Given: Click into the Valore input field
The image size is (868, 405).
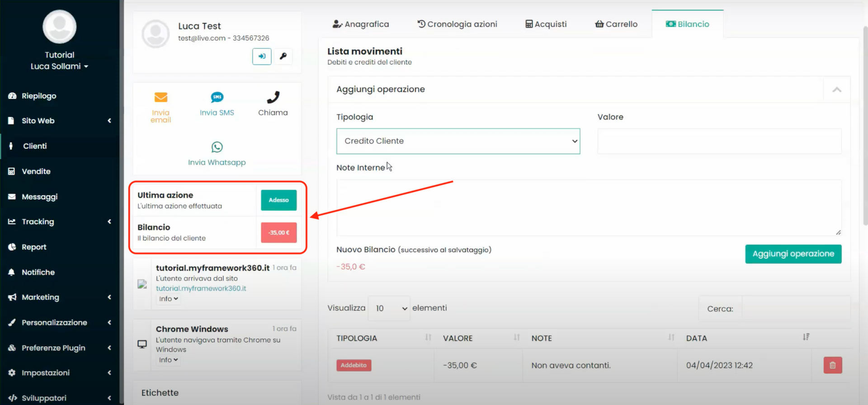Looking at the screenshot, I should pyautogui.click(x=719, y=141).
